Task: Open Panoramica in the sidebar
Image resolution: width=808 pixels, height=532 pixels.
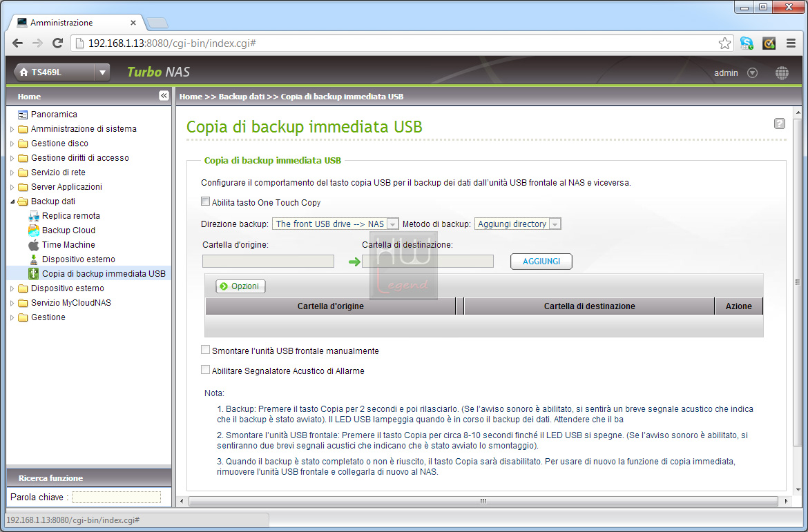Action: click(54, 115)
